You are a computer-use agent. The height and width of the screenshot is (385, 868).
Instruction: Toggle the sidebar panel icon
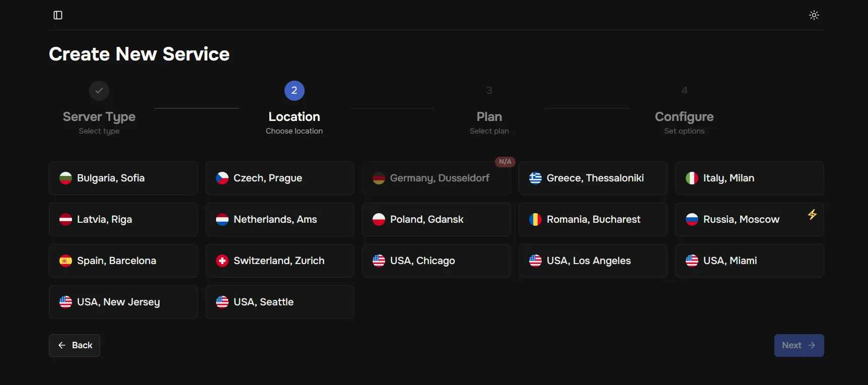point(58,15)
